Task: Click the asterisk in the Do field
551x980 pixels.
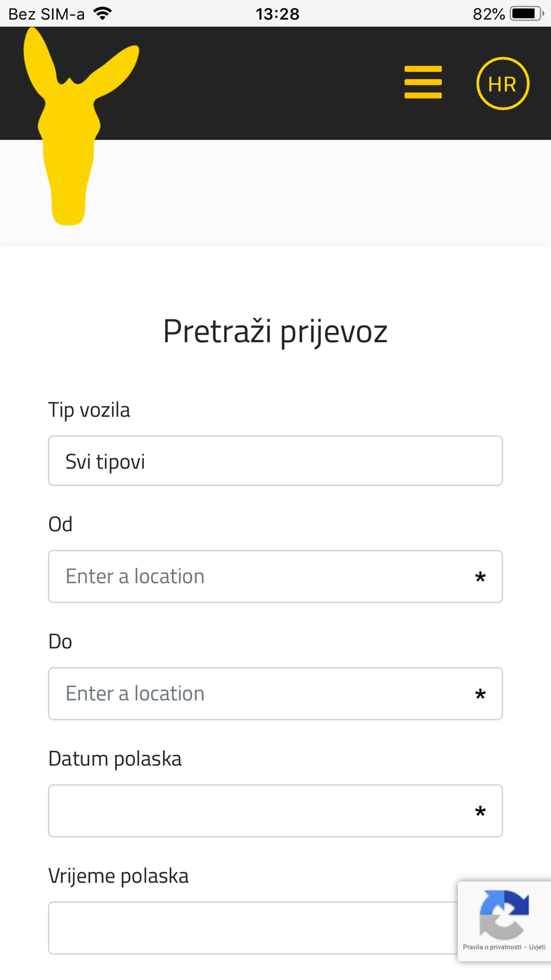Action: (480, 694)
